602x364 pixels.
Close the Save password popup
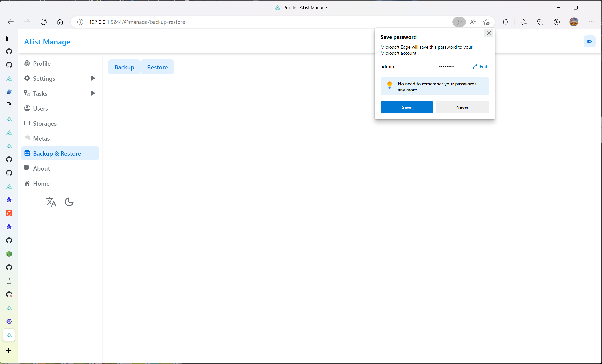(x=489, y=33)
